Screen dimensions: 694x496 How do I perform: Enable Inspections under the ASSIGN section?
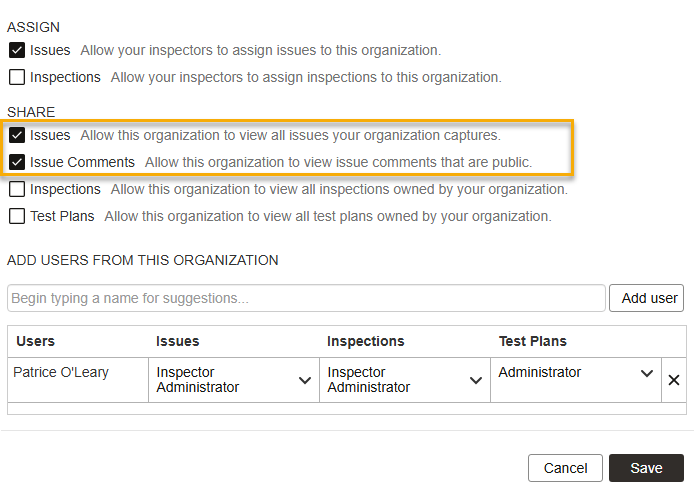point(17,77)
